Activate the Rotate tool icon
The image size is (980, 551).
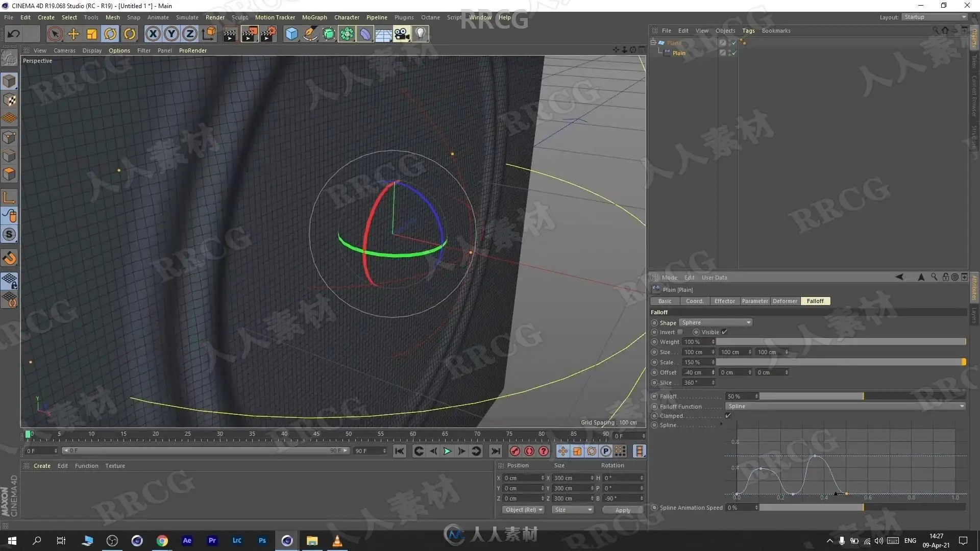pyautogui.click(x=110, y=34)
